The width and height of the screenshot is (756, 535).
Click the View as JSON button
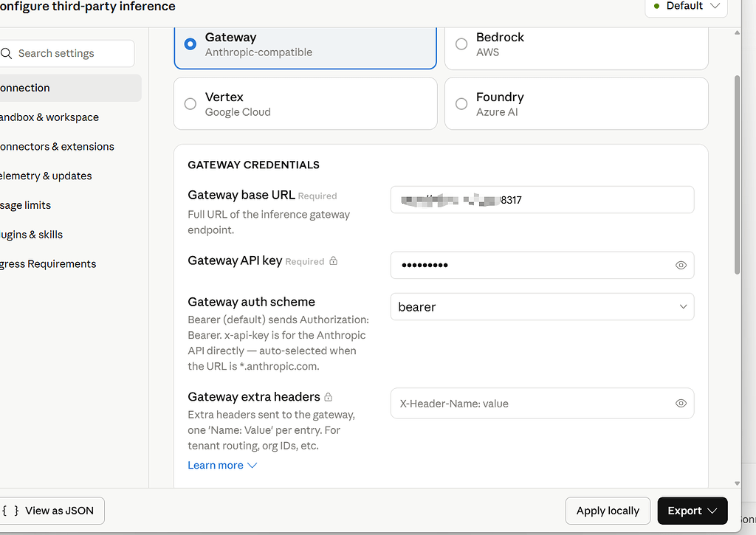click(x=52, y=511)
